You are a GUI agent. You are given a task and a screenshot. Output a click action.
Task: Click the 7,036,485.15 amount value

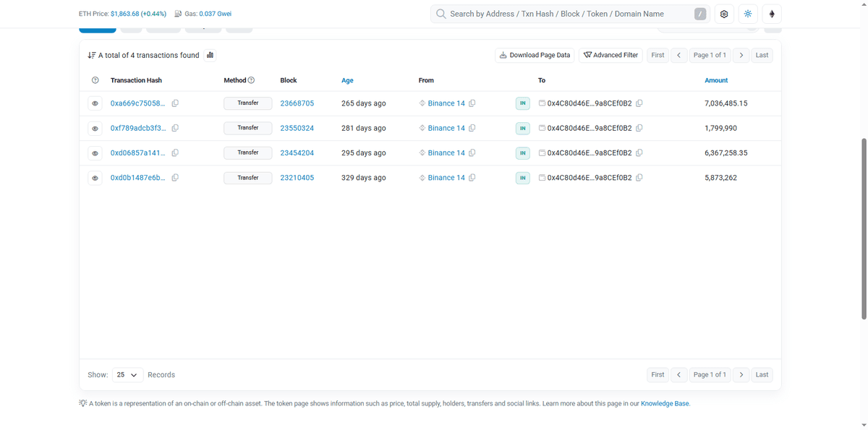[x=726, y=103]
